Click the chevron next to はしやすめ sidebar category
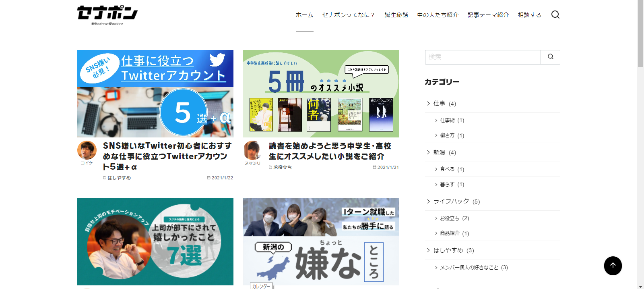This screenshot has width=644, height=289. (x=428, y=250)
